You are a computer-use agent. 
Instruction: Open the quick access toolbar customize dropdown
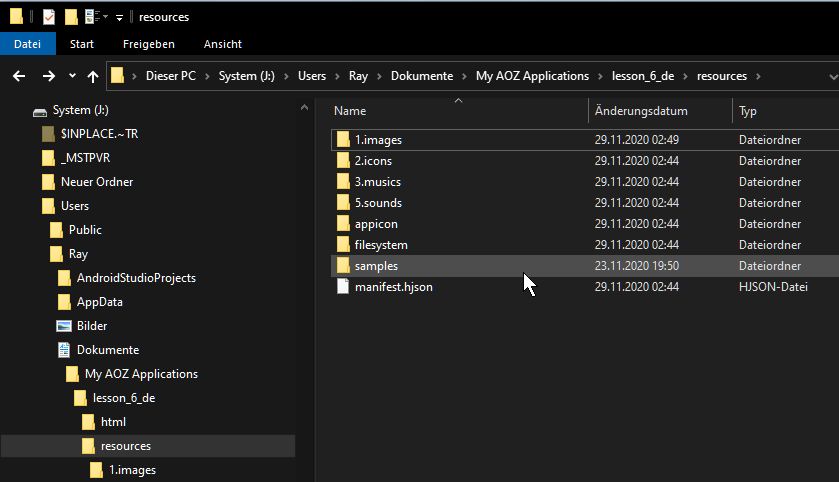[x=119, y=17]
